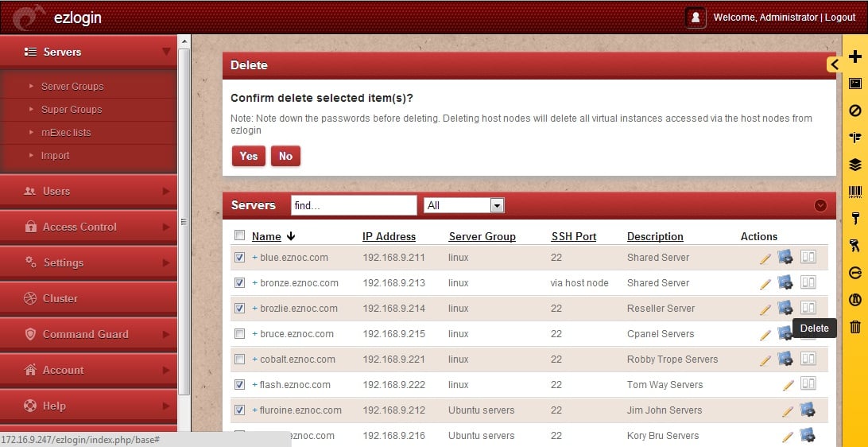
Task: Click the circle-with-arrow icon below the keys icon
Action: click(x=854, y=273)
